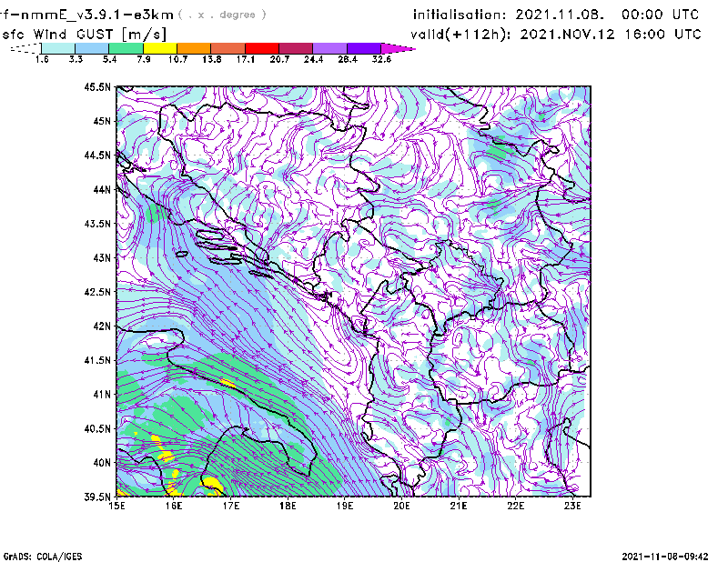Screen dimensions: 728x562
Task: Click the '2021-11-08-09:42' timestamp
Action: tap(665, 557)
